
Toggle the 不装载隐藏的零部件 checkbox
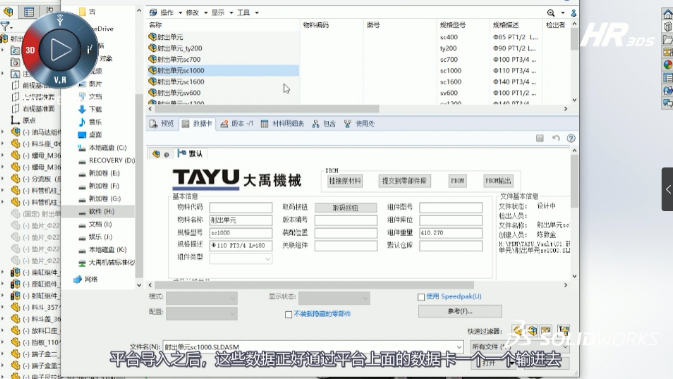pos(288,315)
